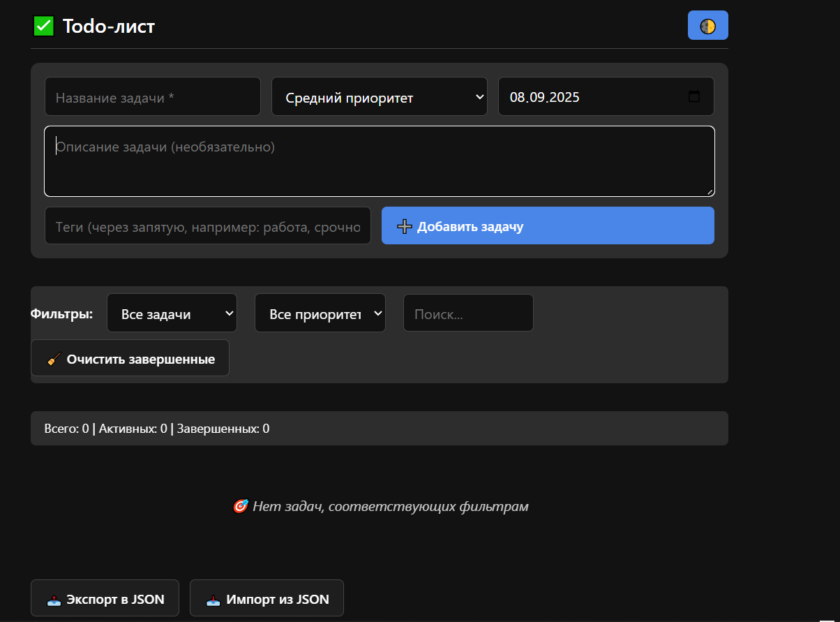This screenshot has height=622, width=840.
Task: Open the Все приоритеты filter dropdown
Action: pos(320,313)
